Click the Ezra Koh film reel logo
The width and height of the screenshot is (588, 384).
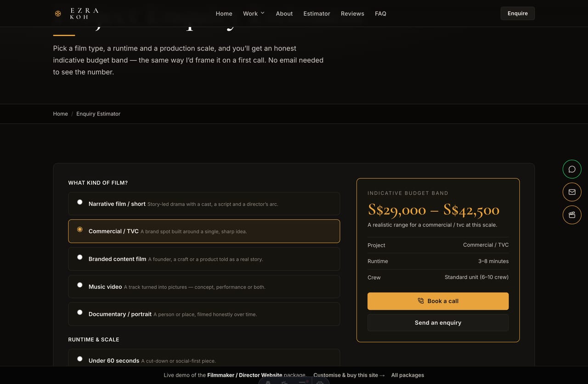[x=58, y=13]
